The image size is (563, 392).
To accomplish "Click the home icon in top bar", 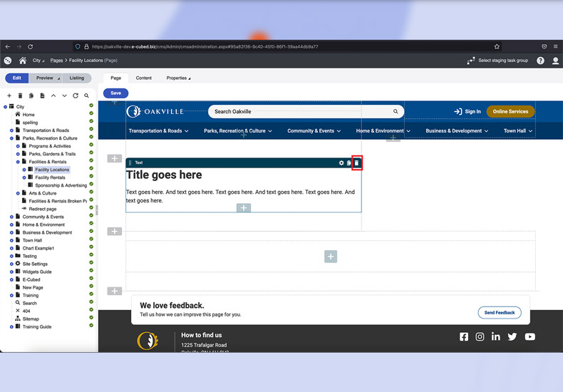I will click(x=23, y=61).
